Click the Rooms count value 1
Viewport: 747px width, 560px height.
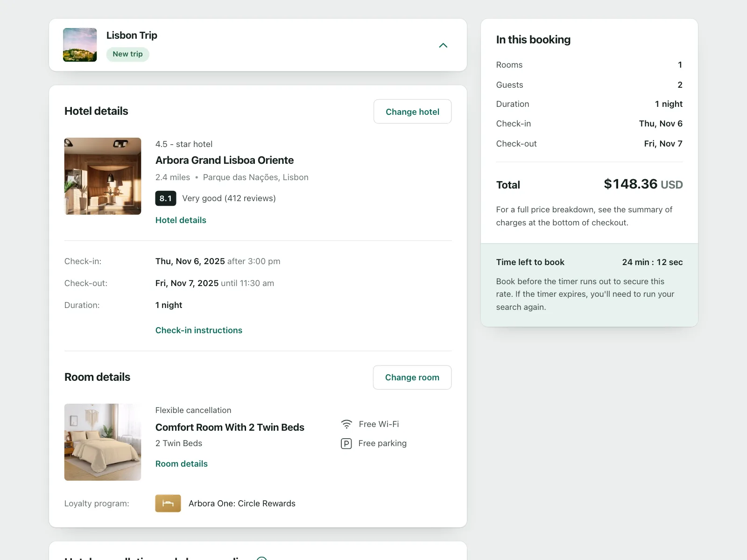coord(680,65)
